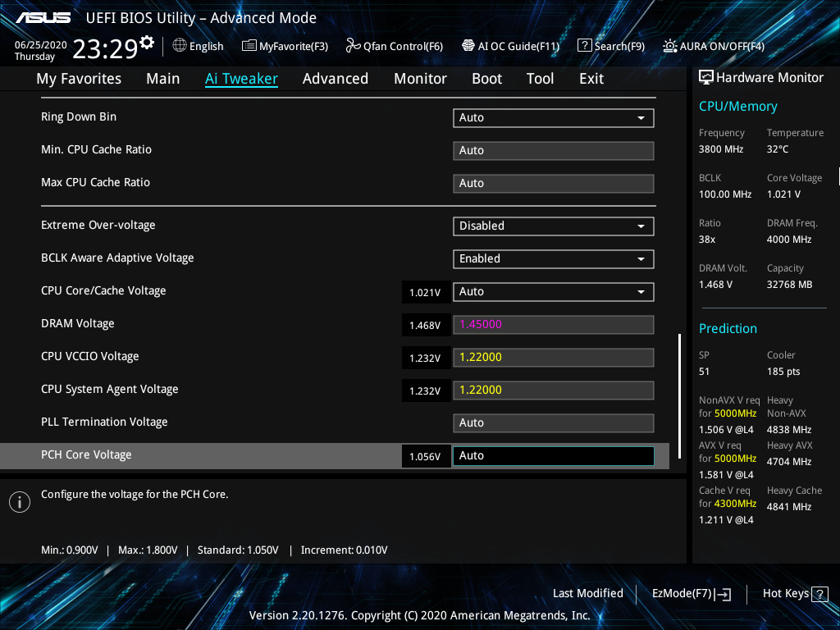
Task: Open Search(F9)
Action: (x=611, y=46)
